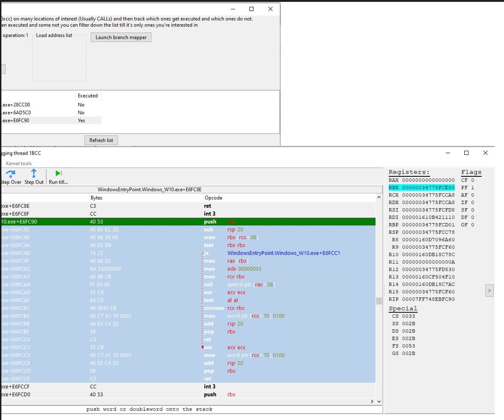Toggle the ZF flag value
Image resolution: width=504 pixels, height=420 pixels.
tap(472, 203)
